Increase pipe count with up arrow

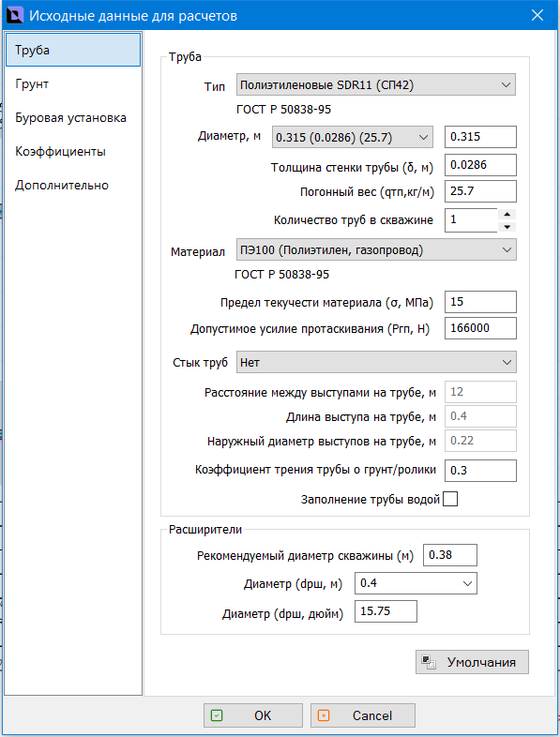click(507, 215)
